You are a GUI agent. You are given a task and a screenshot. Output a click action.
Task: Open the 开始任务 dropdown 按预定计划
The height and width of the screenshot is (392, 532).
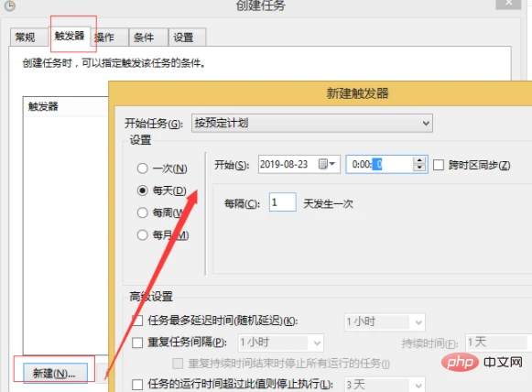(x=312, y=124)
